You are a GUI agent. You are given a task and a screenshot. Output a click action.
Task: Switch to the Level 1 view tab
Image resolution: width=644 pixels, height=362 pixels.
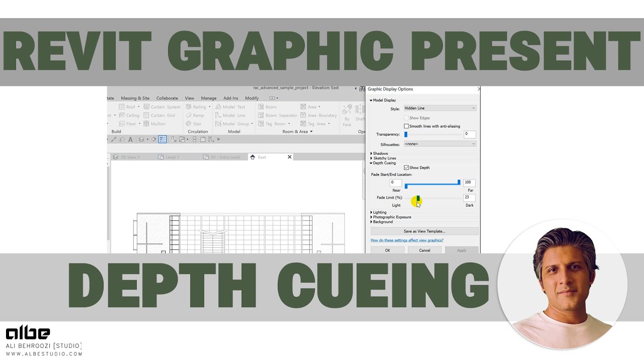coord(170,157)
